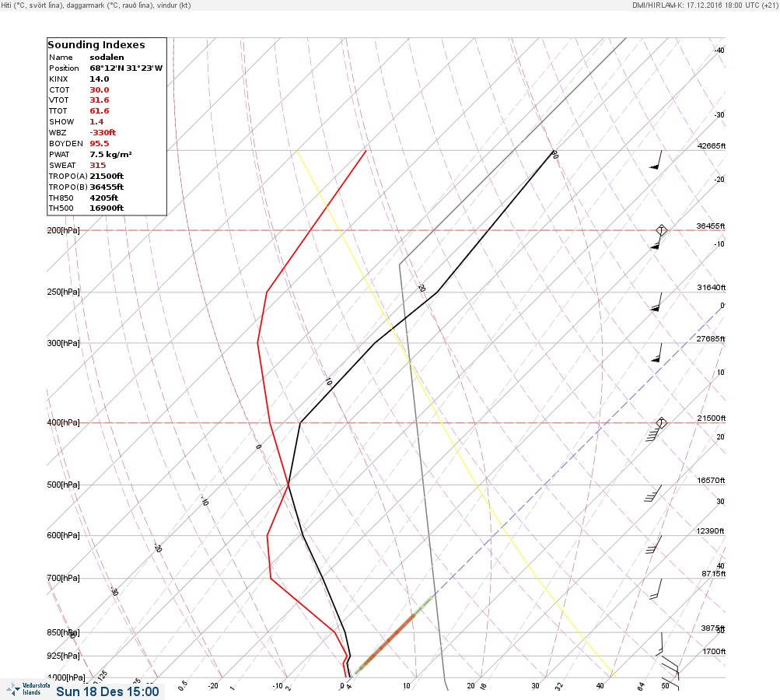Click the 8715ft altitude label
780x700 pixels.
(x=714, y=574)
